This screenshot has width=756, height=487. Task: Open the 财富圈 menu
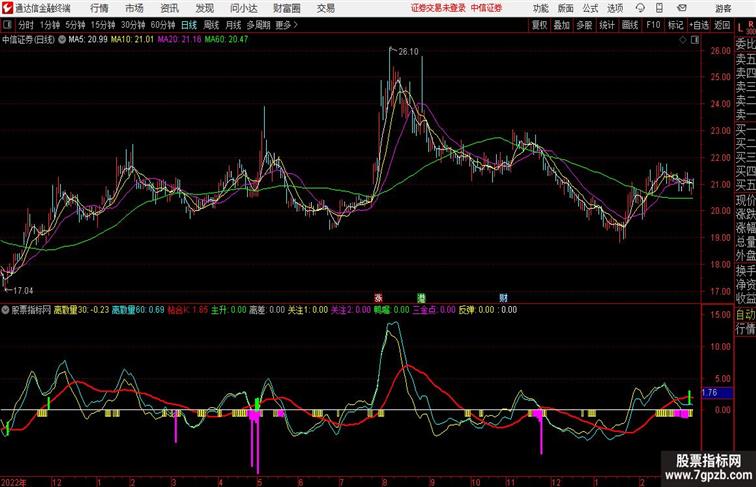coord(287,8)
